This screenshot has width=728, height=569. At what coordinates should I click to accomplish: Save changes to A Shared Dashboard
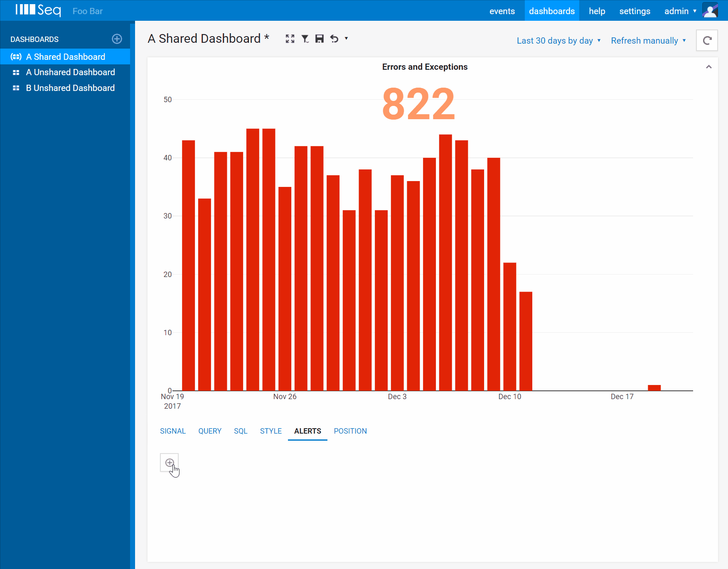pyautogui.click(x=320, y=38)
